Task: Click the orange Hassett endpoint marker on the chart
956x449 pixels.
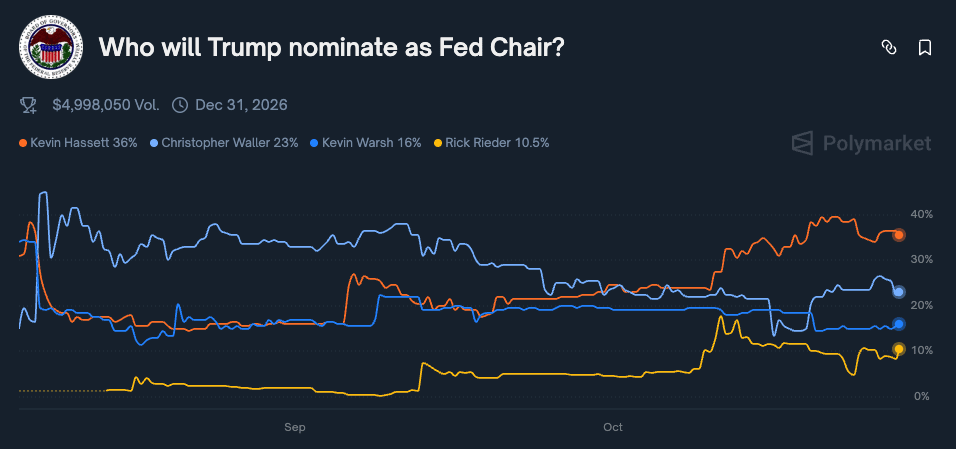Action: click(899, 235)
